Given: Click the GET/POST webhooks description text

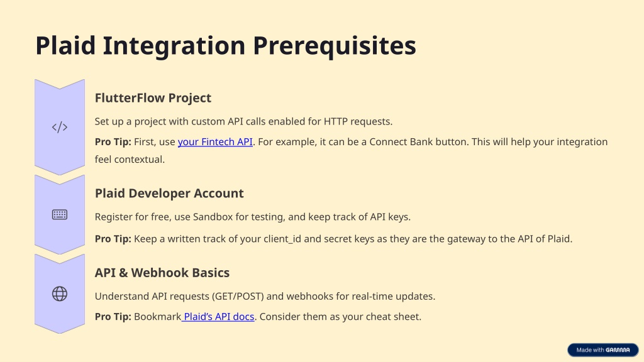Looking at the screenshot, I should tap(265, 297).
